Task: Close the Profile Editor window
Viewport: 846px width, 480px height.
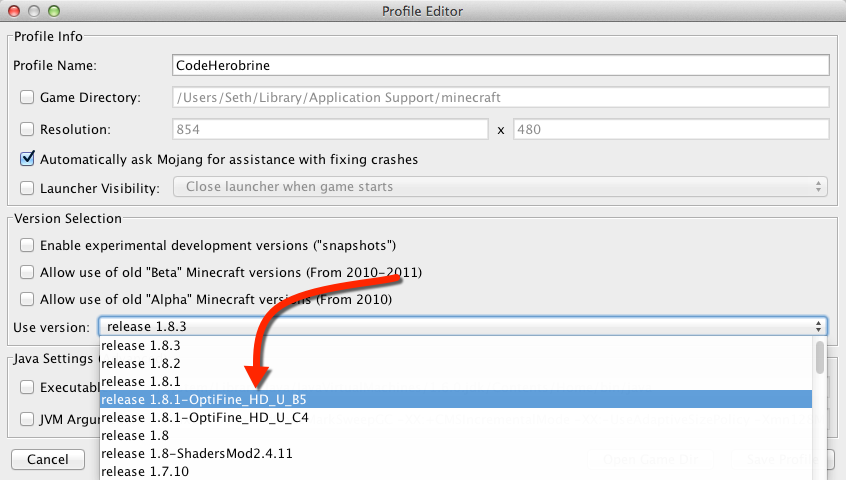Action: (14, 11)
